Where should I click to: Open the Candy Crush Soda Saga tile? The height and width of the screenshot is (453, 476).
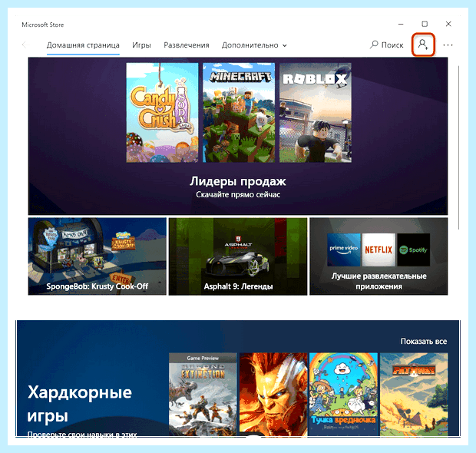(x=162, y=113)
